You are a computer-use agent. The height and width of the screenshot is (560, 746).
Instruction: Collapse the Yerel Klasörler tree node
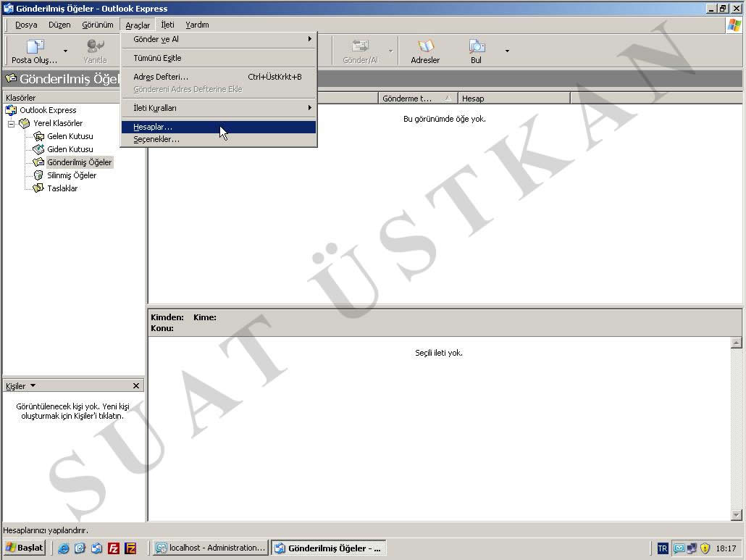(x=12, y=124)
